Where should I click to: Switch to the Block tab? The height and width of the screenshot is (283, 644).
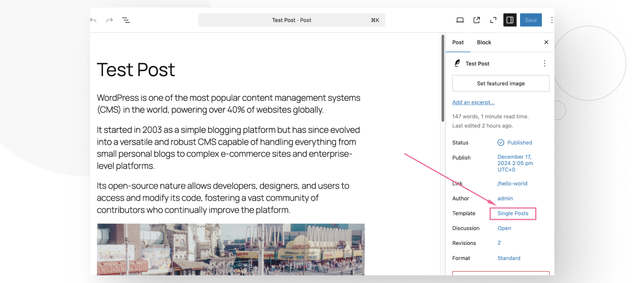[x=484, y=42]
